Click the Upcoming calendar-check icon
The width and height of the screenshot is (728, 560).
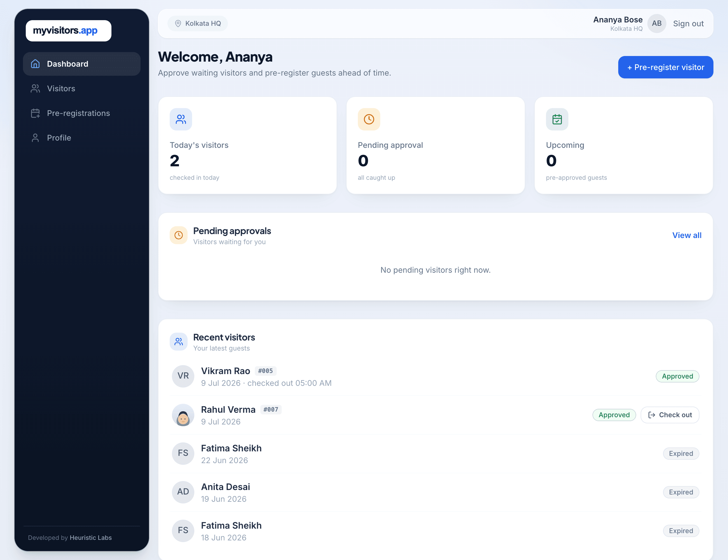[557, 119]
